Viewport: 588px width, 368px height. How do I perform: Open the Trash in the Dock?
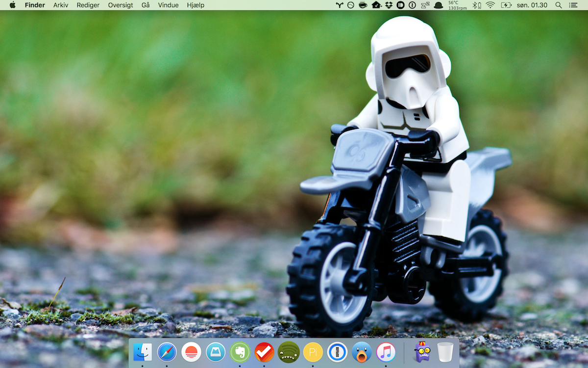point(445,352)
